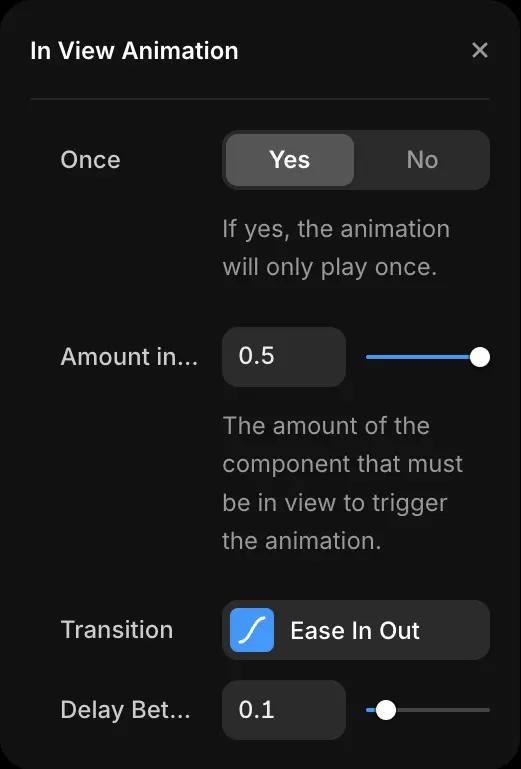Click the Transition property label
521x769 pixels.
click(x=117, y=630)
